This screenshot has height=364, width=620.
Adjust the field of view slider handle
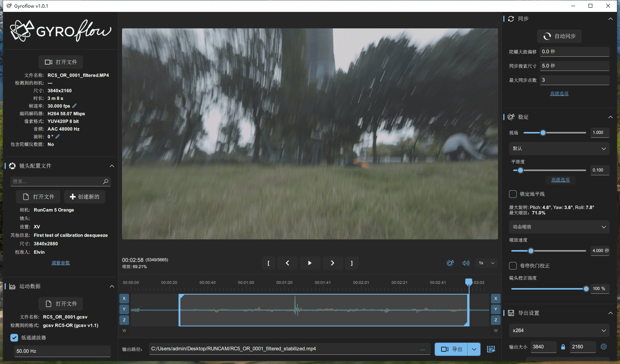tap(543, 133)
